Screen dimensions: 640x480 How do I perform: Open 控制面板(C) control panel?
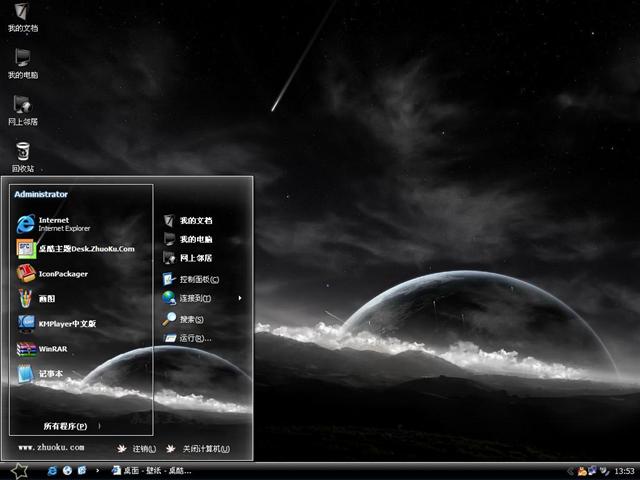[191, 279]
